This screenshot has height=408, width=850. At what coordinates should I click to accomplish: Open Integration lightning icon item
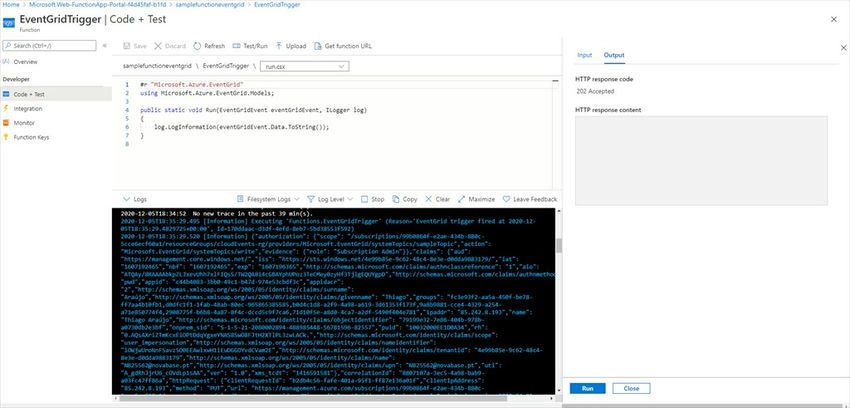click(x=6, y=108)
